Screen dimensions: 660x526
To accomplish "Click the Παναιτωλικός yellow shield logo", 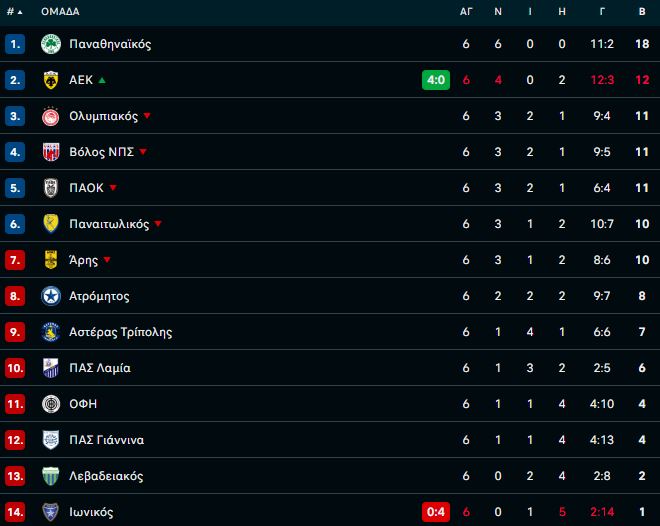I will [51, 224].
